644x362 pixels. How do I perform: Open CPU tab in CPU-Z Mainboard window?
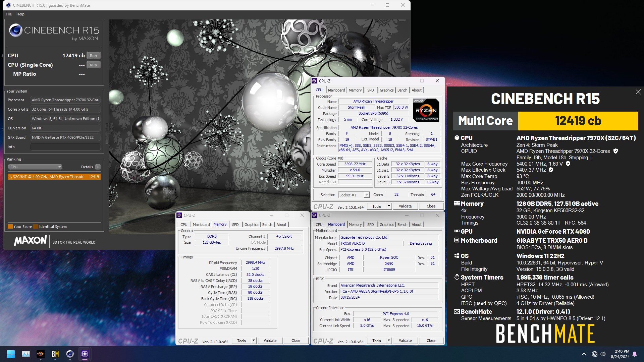319,225
